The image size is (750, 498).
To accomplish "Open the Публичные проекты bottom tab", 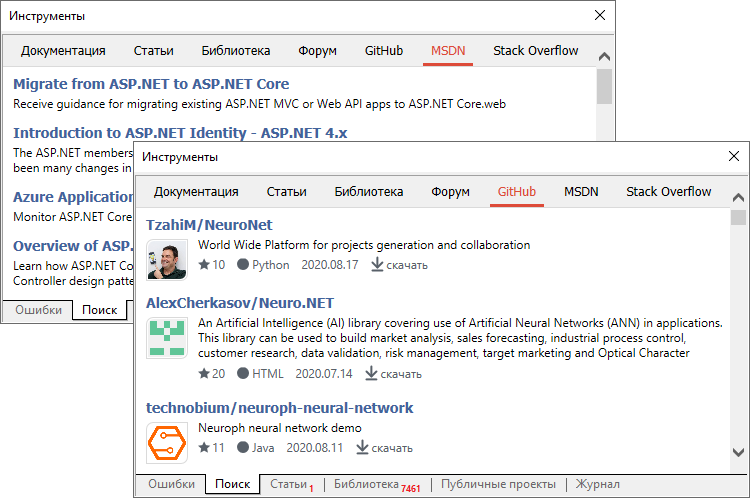I will coord(498,484).
